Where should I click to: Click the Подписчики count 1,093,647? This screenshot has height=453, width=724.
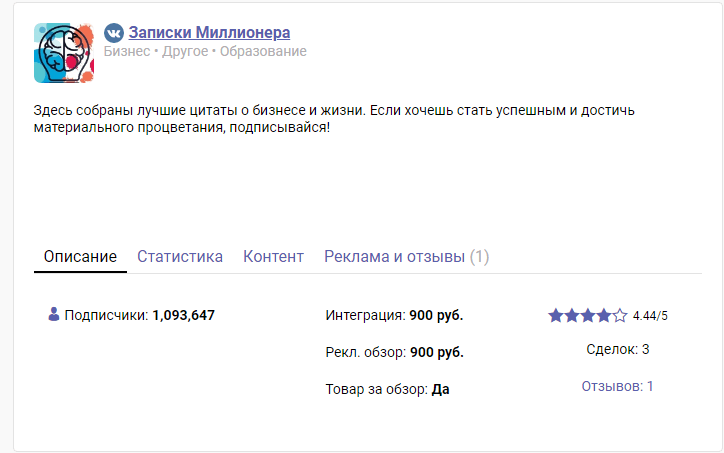pyautogui.click(x=183, y=316)
